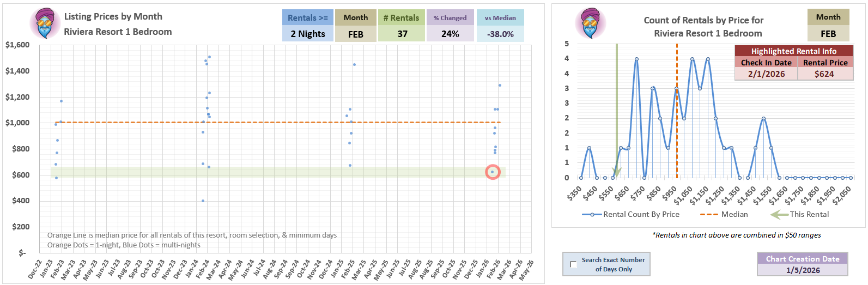Click the red circled highlighted rental dot

[x=493, y=172]
